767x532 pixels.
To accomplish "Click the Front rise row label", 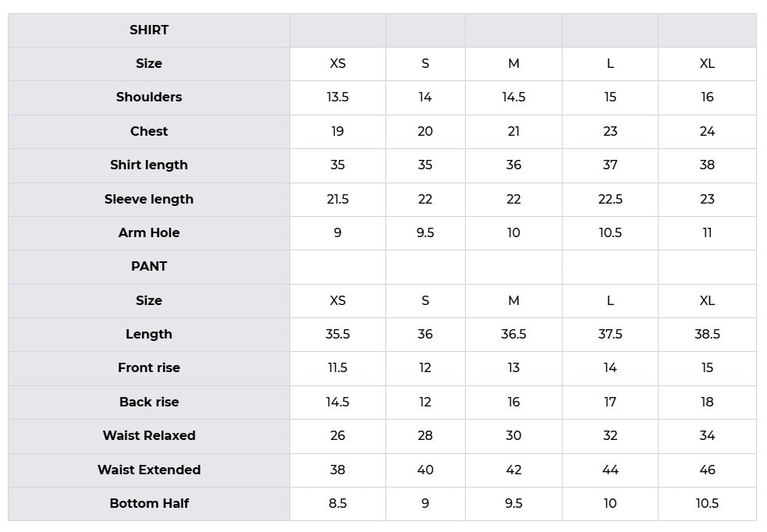I will [149, 368].
